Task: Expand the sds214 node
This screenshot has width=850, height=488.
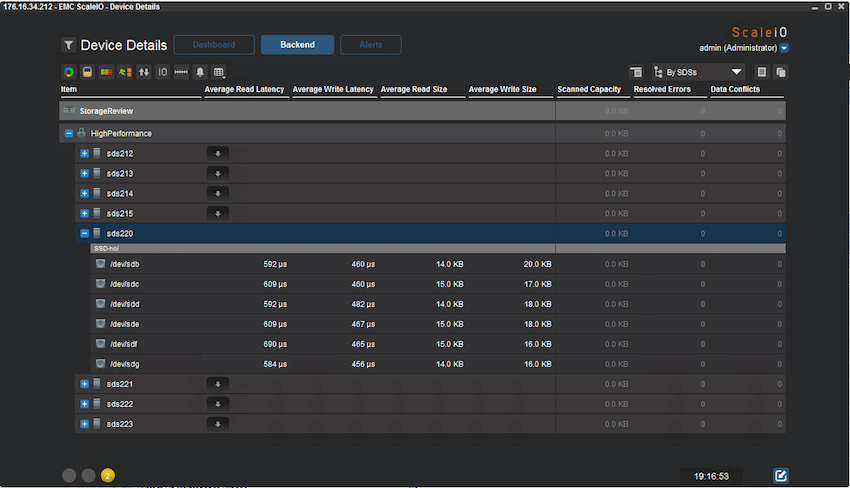Action: point(85,194)
